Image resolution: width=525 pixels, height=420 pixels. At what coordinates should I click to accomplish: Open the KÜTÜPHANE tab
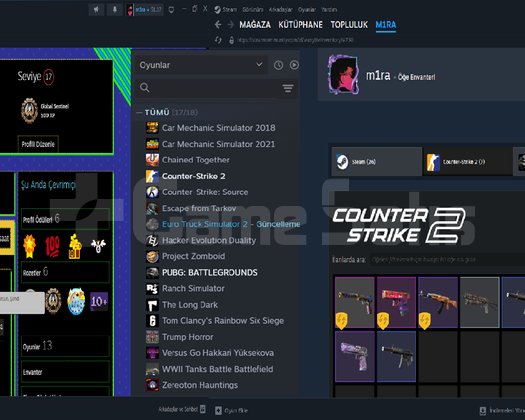click(300, 25)
